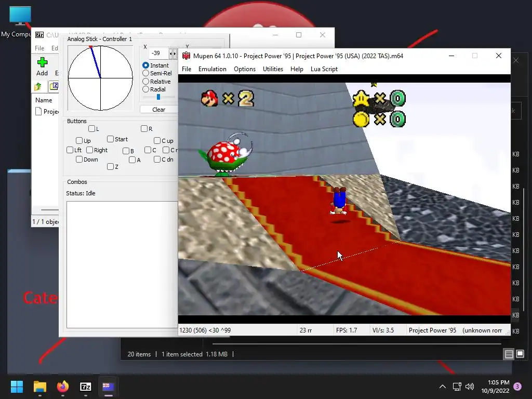Viewport: 532px width, 399px height.
Task: Click the Name column header in 7-Zip
Action: (44, 100)
